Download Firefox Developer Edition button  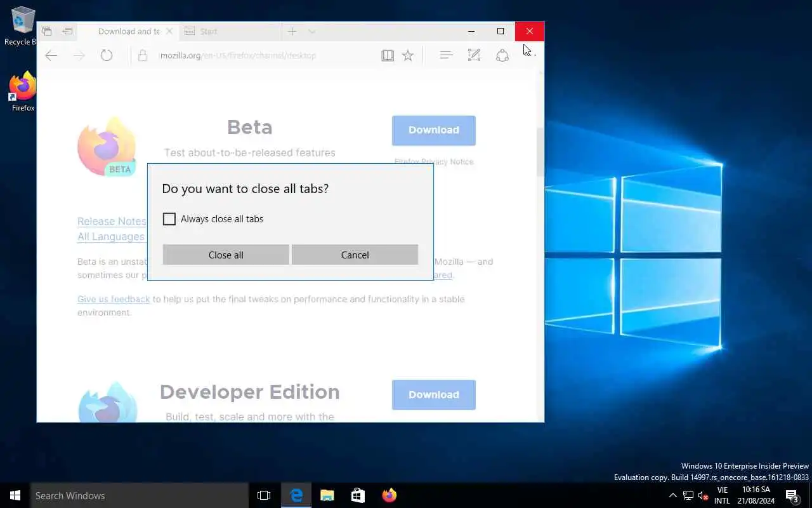tap(434, 394)
